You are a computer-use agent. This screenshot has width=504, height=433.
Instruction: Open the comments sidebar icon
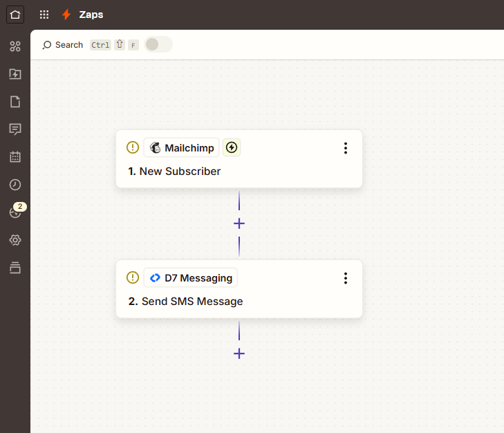(x=15, y=129)
